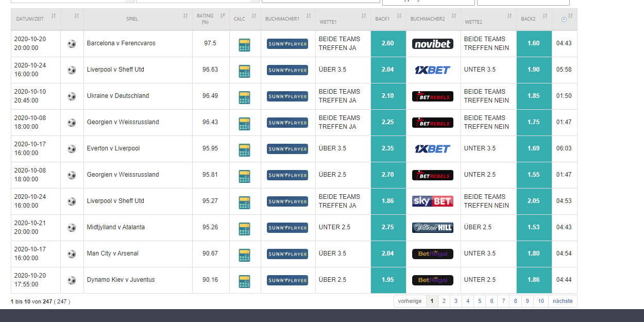
Task: Open calculator for Man City v Arsenal
Action: pos(245,255)
